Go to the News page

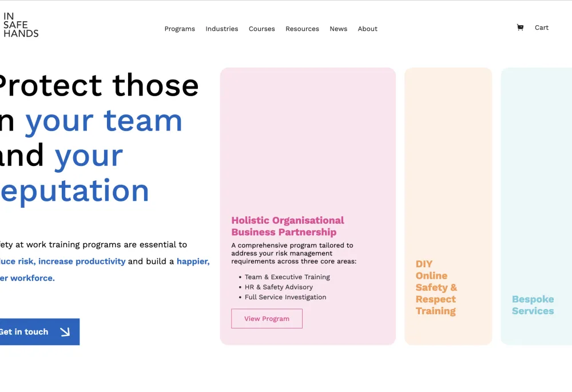[338, 29]
